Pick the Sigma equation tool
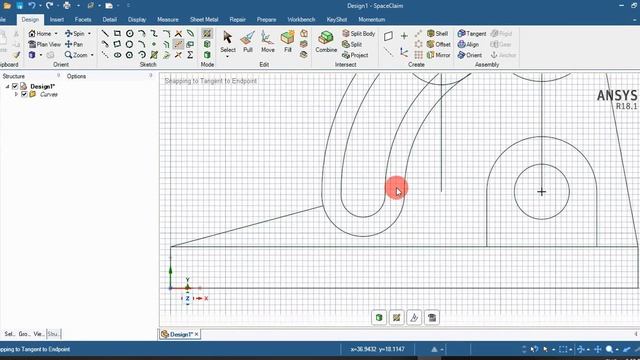Viewport: 640px width, 360px height. point(190,55)
